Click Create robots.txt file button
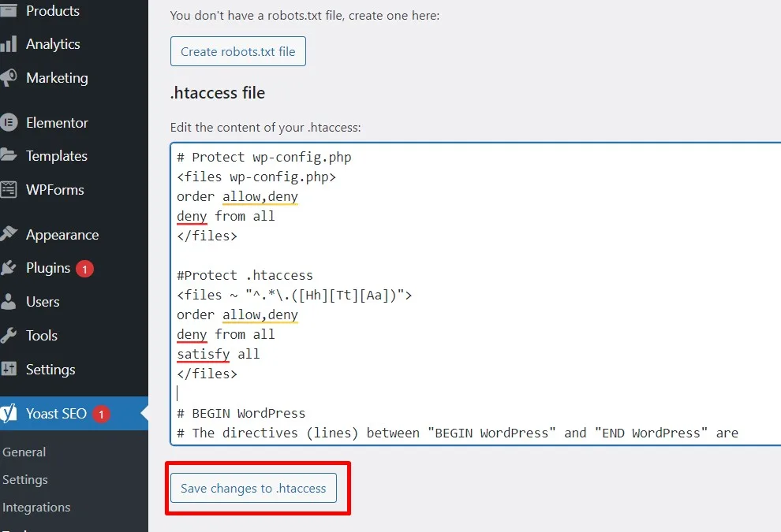This screenshot has width=781, height=532. [238, 51]
